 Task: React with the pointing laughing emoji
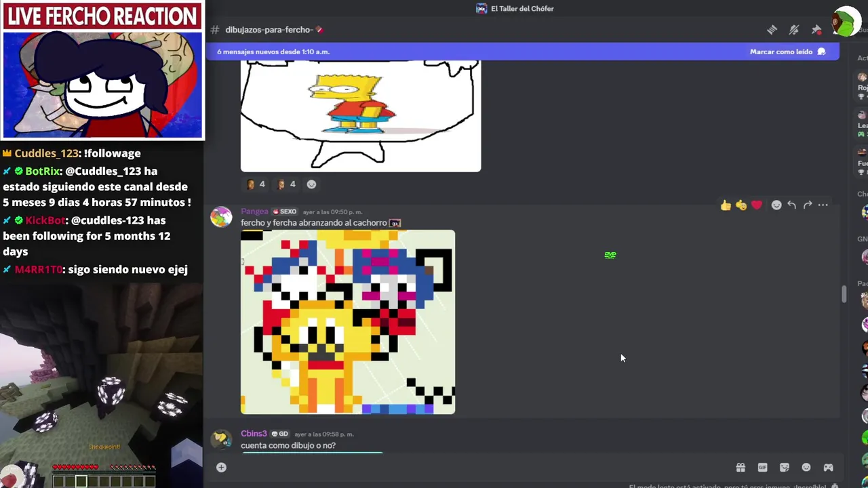(741, 205)
